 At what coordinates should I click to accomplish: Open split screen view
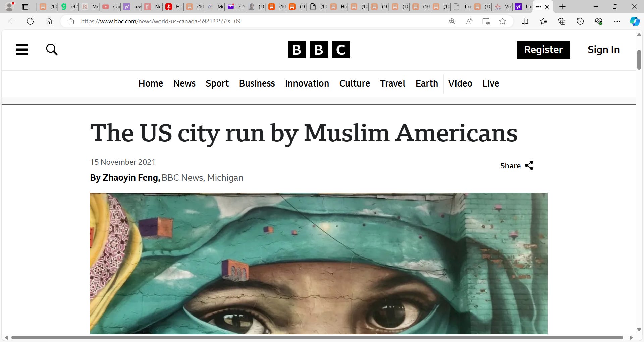[x=525, y=21]
